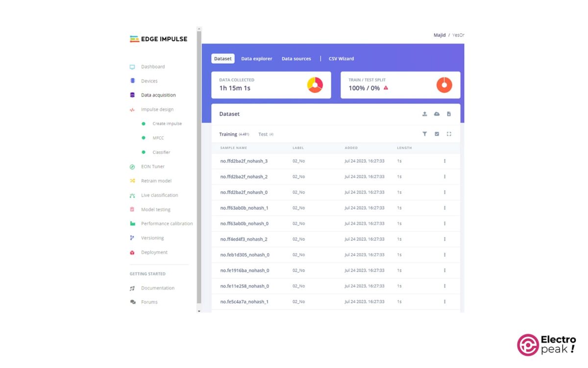Click the sidebar scrollbar down arrow
The width and height of the screenshot is (588, 368).
click(x=199, y=311)
